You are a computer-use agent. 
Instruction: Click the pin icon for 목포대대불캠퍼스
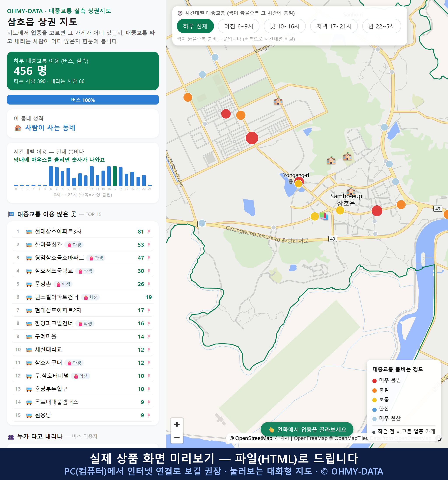click(x=149, y=402)
